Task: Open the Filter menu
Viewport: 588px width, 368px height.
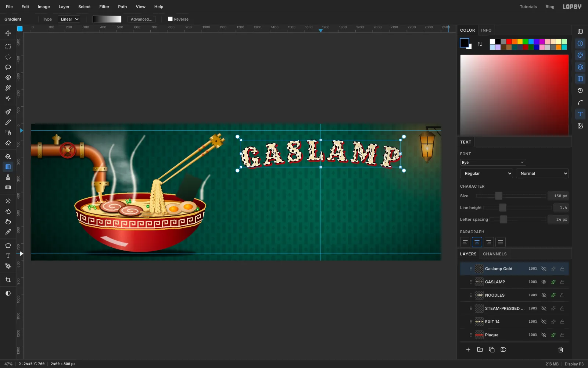Action: [104, 7]
